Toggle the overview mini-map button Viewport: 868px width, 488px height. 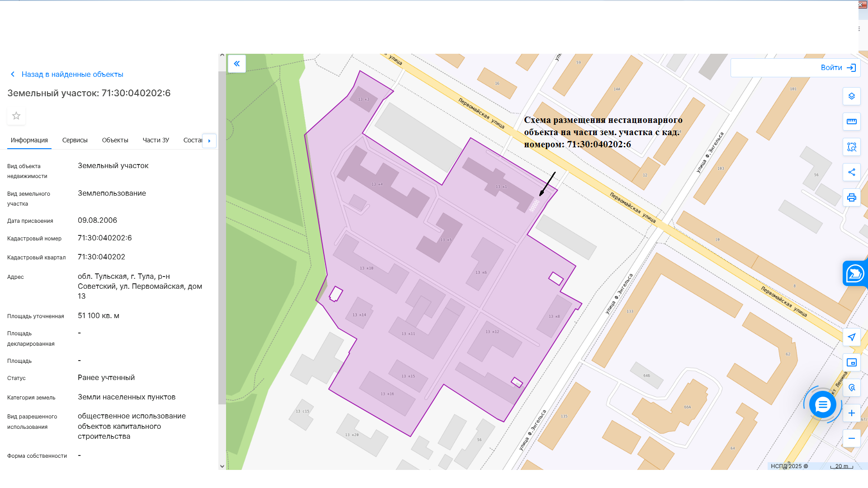click(851, 362)
